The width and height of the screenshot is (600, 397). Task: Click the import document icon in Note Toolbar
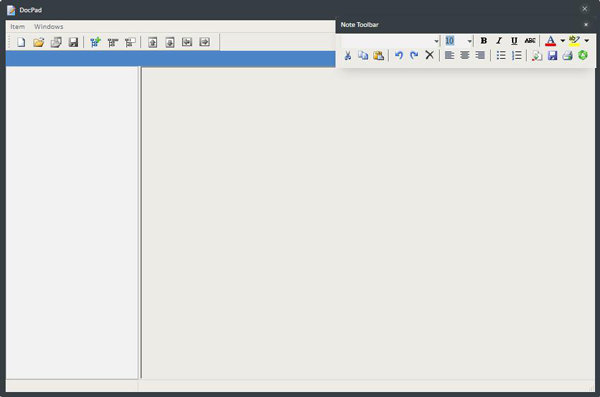tap(537, 56)
